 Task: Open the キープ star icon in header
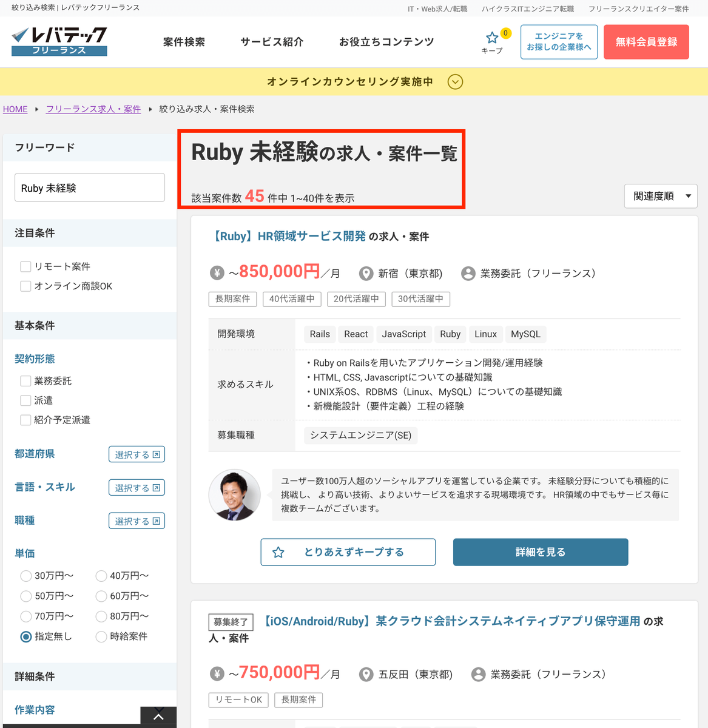pyautogui.click(x=492, y=38)
